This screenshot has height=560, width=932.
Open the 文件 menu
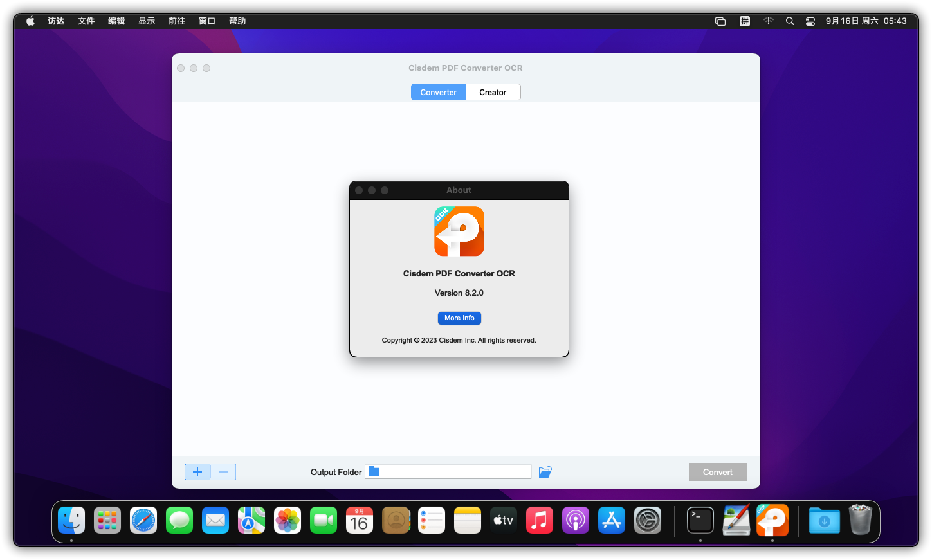pyautogui.click(x=86, y=21)
